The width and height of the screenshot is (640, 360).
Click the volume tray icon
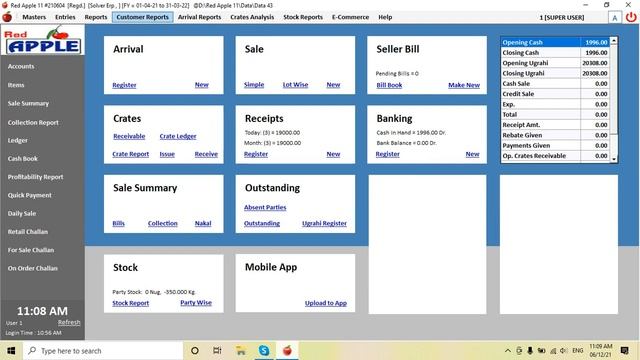pyautogui.click(x=564, y=351)
